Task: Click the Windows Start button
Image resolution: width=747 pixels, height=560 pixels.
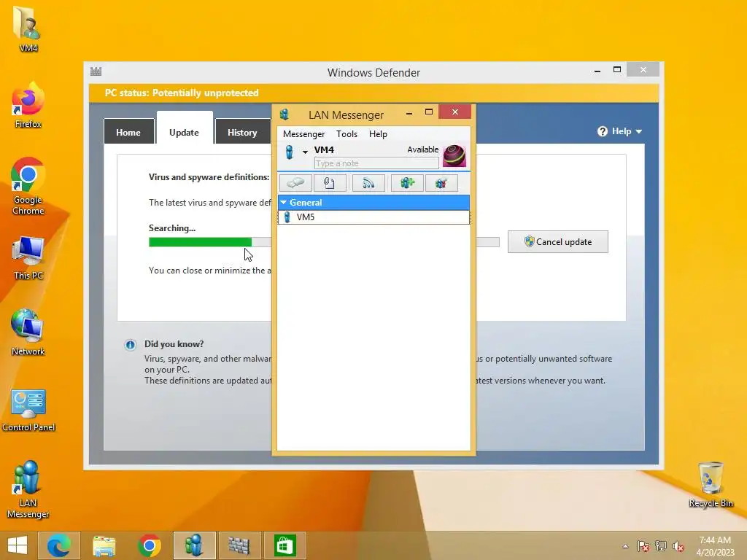Action: tap(18, 545)
